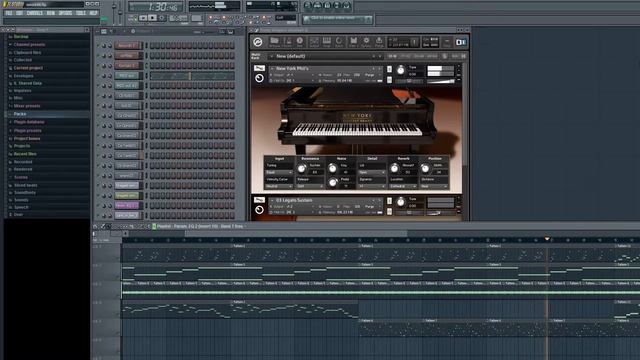This screenshot has height=360, width=640.
Task: Open the browser view shortcut icon
Action: [337, 5]
